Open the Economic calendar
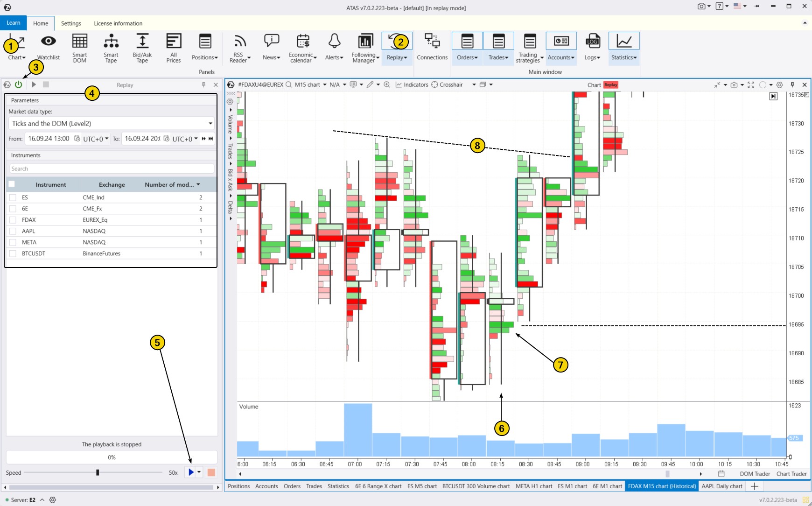The image size is (812, 506). click(x=302, y=47)
